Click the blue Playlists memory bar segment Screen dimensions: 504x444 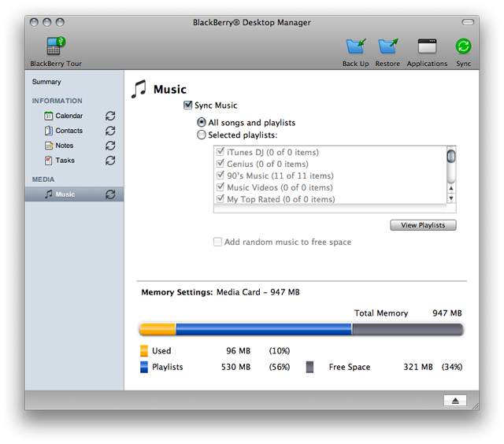click(264, 329)
